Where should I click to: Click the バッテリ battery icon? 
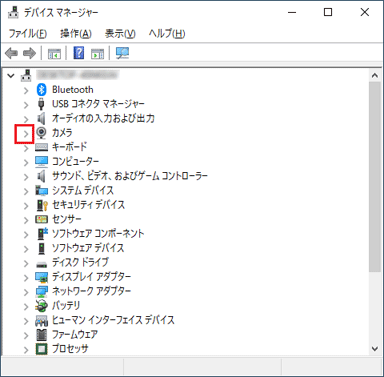41,306
